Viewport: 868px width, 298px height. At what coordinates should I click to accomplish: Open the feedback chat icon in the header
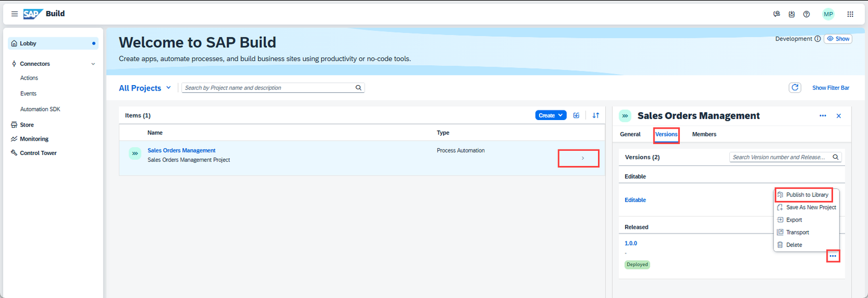777,14
